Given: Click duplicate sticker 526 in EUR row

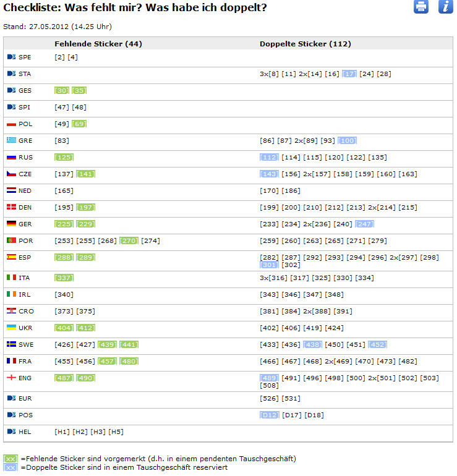Looking at the screenshot, I should (x=270, y=399).
